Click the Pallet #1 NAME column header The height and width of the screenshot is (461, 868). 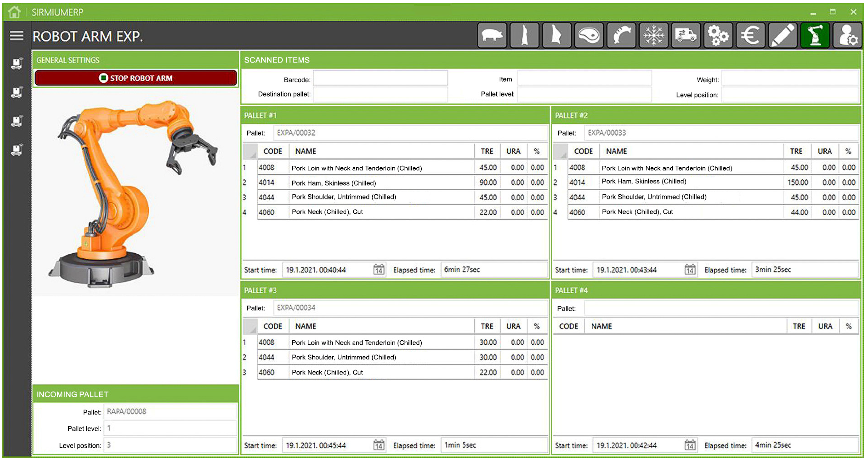coord(381,151)
